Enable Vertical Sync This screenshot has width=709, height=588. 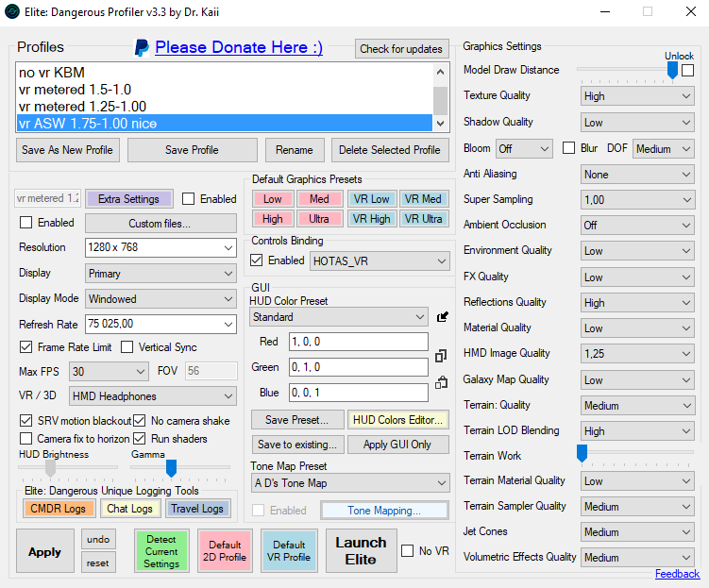[127, 347]
